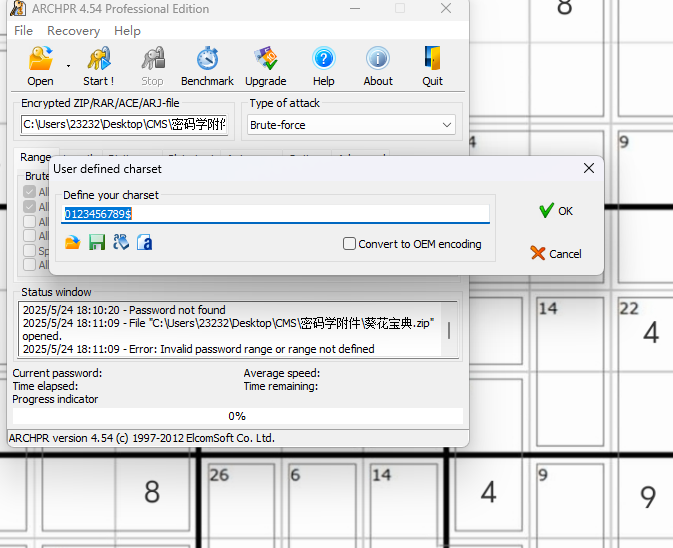This screenshot has width=673, height=548.
Task: Open the About info icon
Action: pyautogui.click(x=377, y=60)
